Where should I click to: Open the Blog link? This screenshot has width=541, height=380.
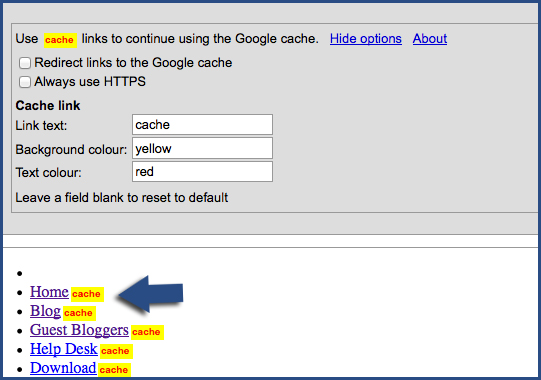coord(45,311)
